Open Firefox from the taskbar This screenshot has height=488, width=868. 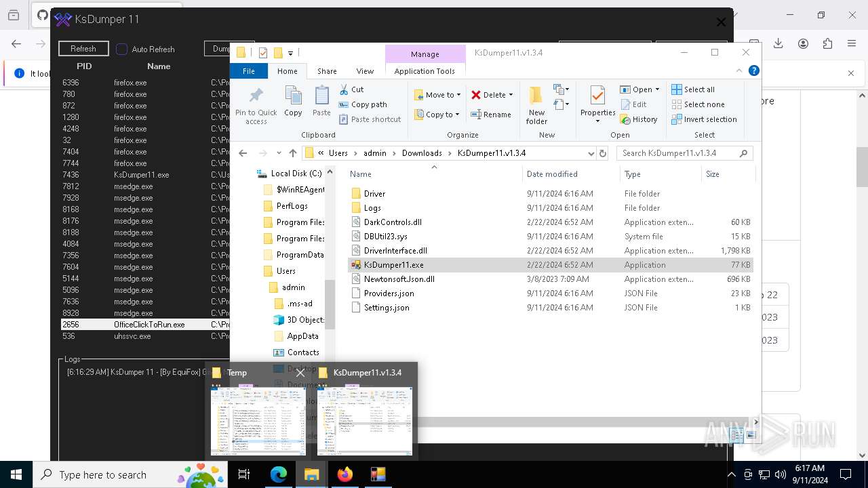click(x=345, y=474)
